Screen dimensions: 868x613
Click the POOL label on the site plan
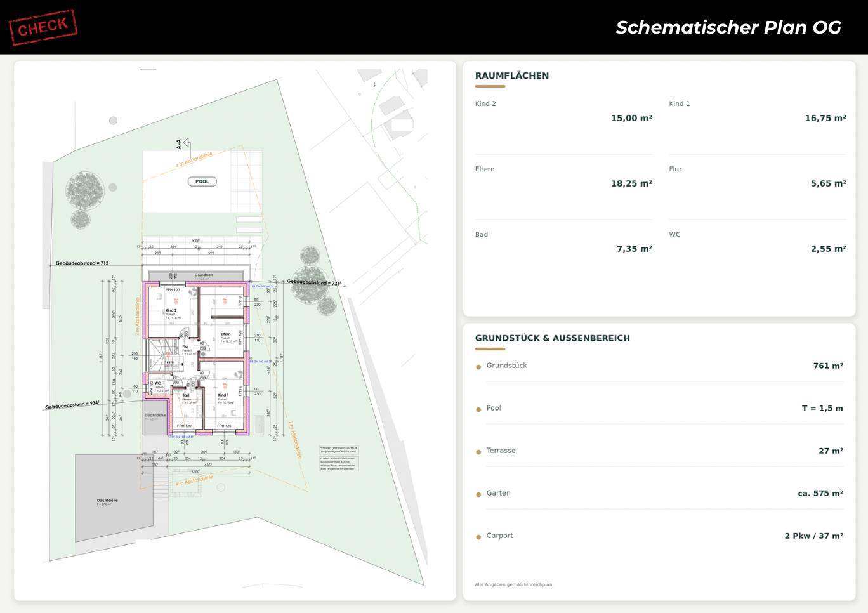(202, 181)
